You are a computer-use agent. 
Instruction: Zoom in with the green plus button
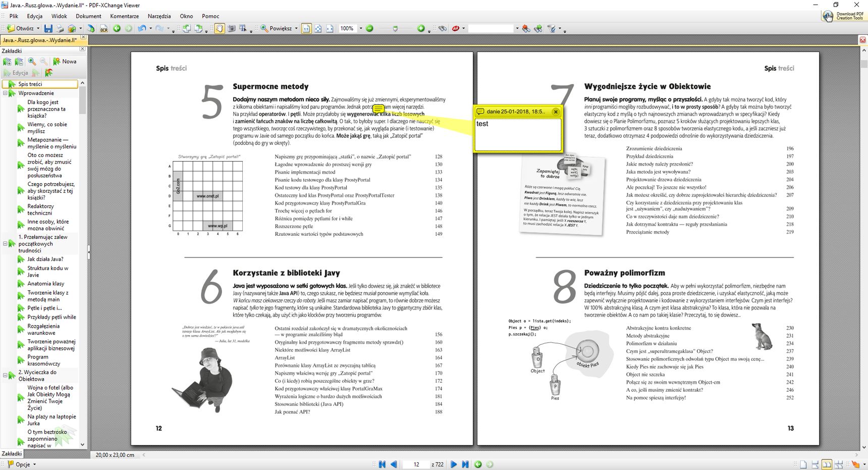[x=421, y=28]
